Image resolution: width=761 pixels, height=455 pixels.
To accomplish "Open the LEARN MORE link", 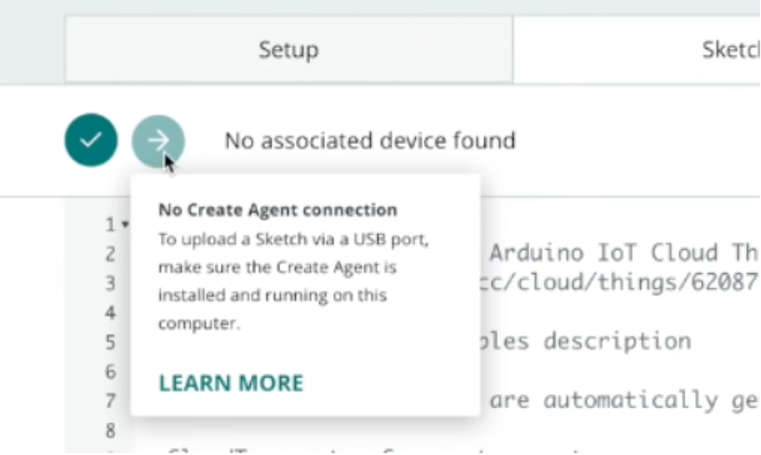I will (231, 383).
